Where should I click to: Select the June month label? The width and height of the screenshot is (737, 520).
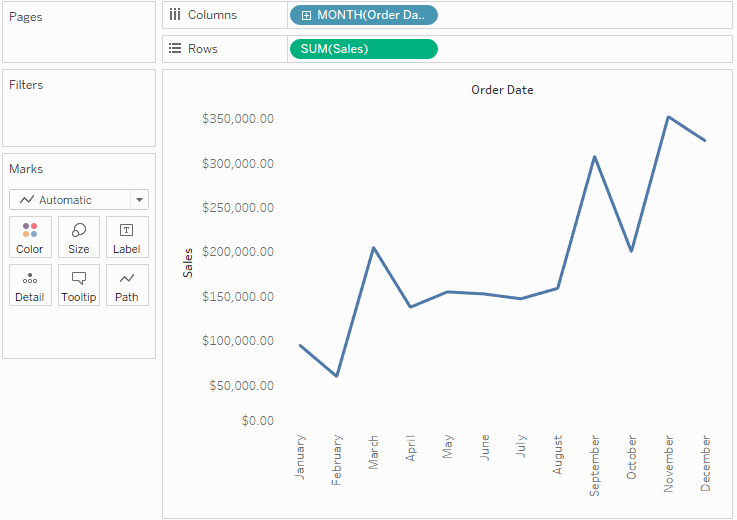(485, 447)
